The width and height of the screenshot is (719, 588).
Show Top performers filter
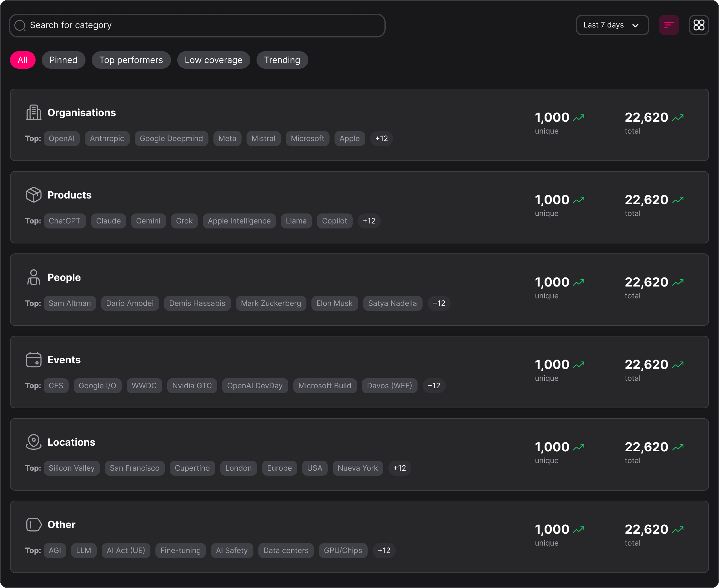(x=131, y=60)
